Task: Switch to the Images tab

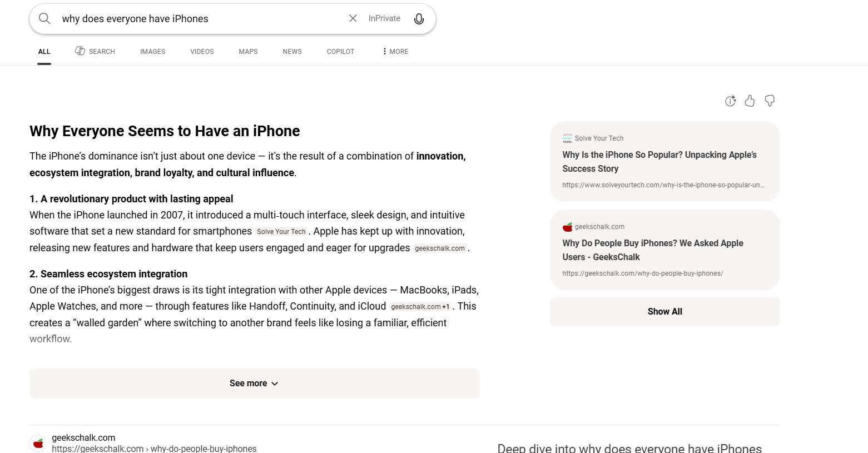Action: pos(152,51)
